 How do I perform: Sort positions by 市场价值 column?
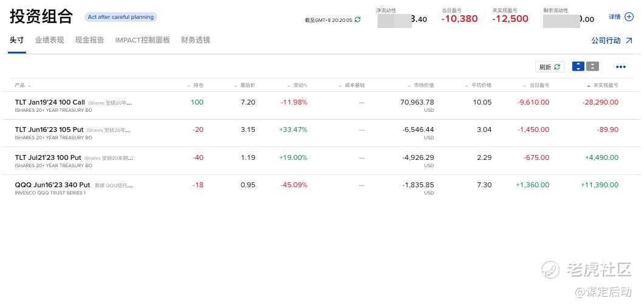424,86
